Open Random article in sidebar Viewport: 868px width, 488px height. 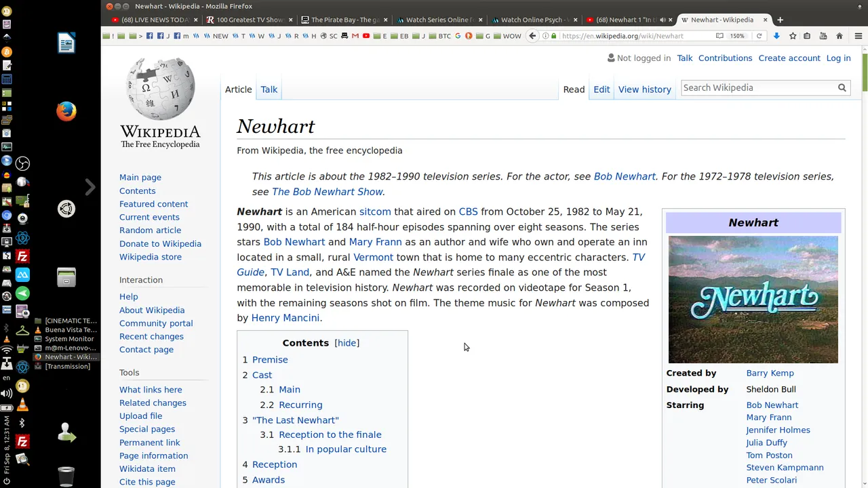[x=150, y=230]
